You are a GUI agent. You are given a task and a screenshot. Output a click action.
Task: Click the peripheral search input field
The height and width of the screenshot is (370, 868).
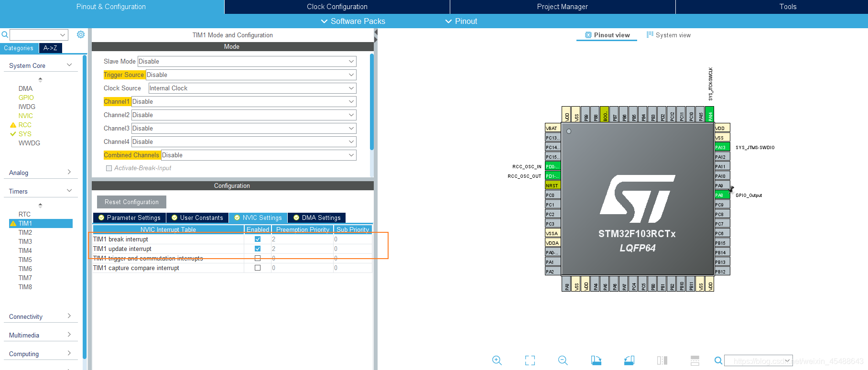click(39, 34)
